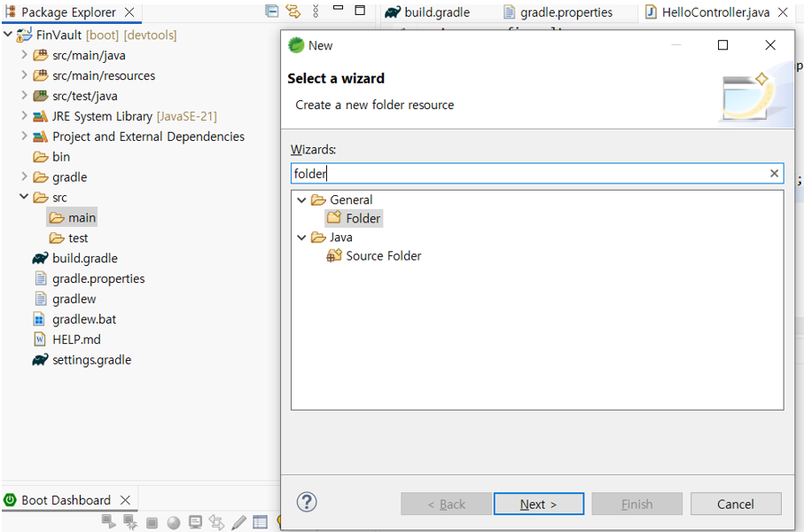
Task: Expand the JRE System Library node
Action: tap(24, 115)
